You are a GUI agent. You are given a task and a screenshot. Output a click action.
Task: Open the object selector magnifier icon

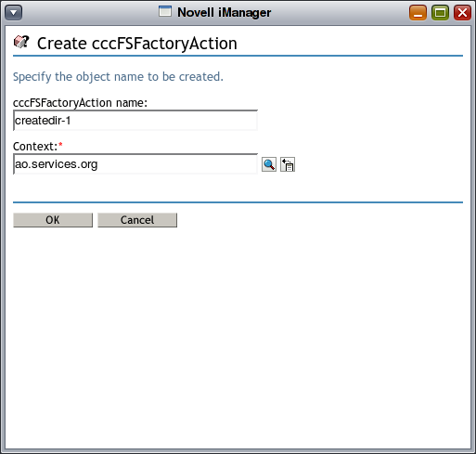[269, 164]
